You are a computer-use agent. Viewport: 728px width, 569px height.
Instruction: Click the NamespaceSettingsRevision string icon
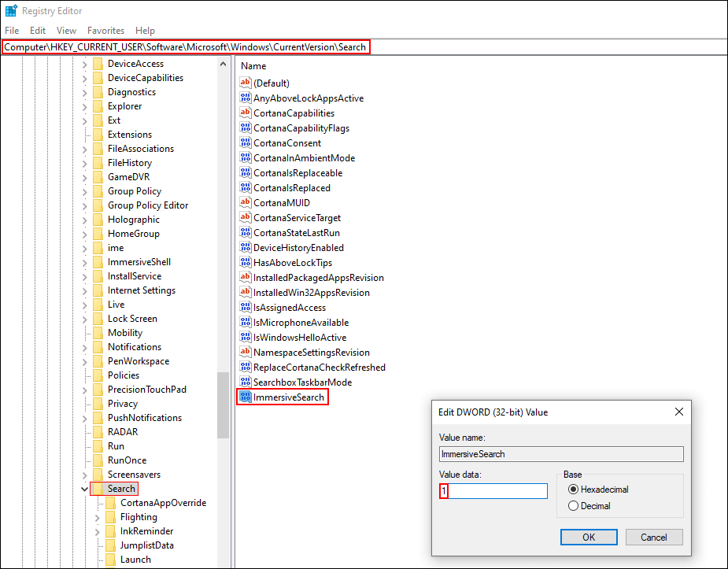[x=245, y=352]
